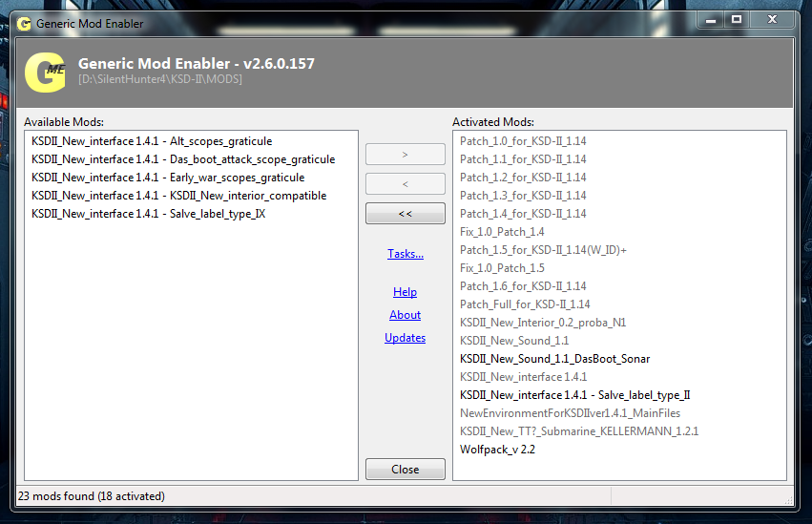Click the resize grip in status bar corner
Screen dimensions: 812x524
coord(788,500)
